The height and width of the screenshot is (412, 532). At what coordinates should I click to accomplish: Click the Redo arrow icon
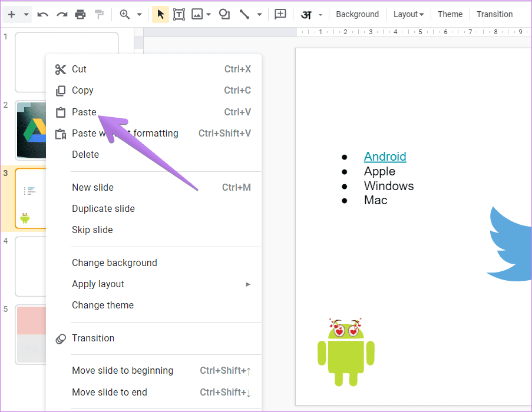pos(62,15)
